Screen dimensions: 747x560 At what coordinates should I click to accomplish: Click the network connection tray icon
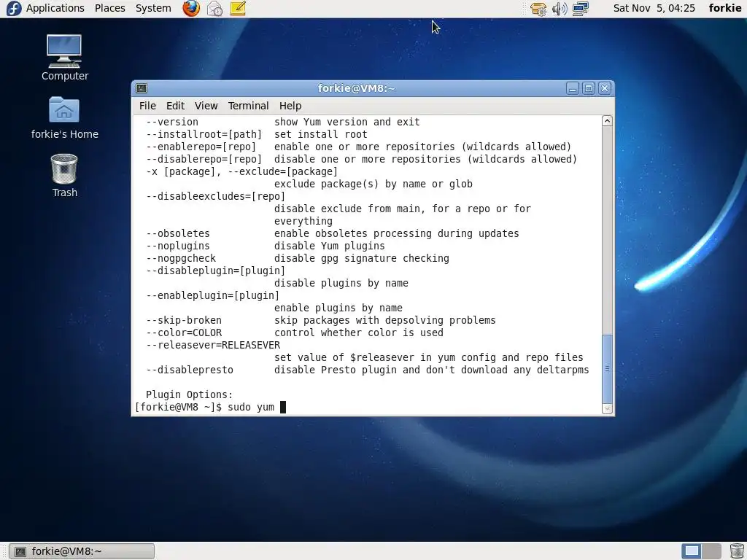pyautogui.click(x=580, y=9)
